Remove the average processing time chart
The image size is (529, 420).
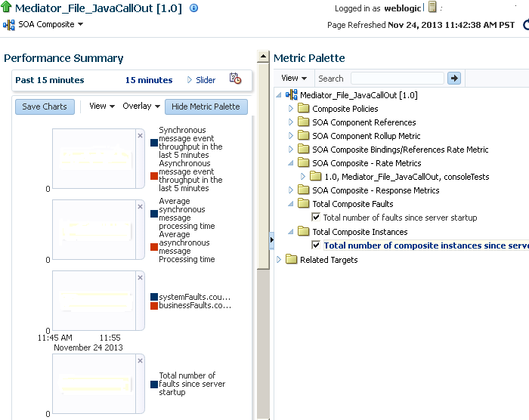click(x=140, y=206)
